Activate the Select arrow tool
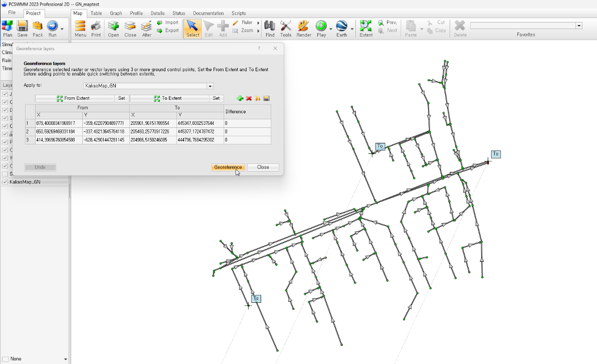The height and width of the screenshot is (364, 597). point(192,29)
